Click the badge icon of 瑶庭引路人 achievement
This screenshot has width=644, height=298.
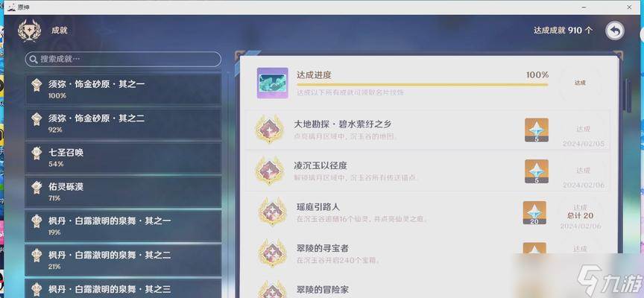point(272,212)
